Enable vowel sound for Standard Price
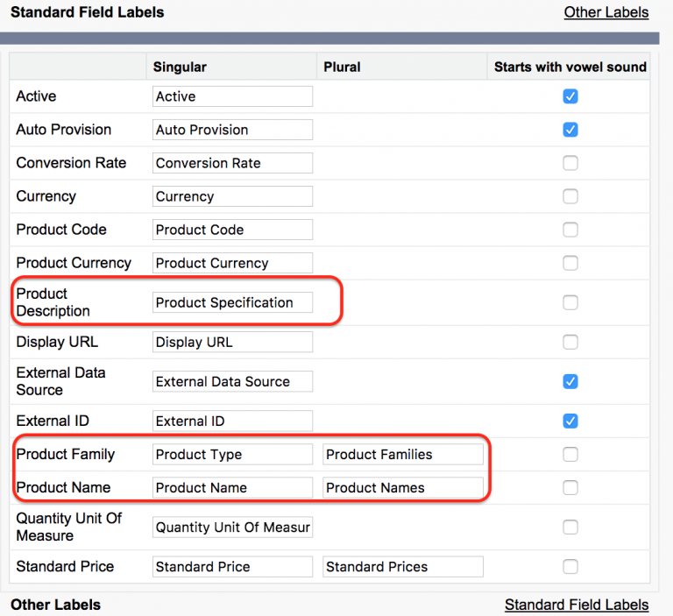Image resolution: width=673 pixels, height=616 pixels. (x=570, y=567)
